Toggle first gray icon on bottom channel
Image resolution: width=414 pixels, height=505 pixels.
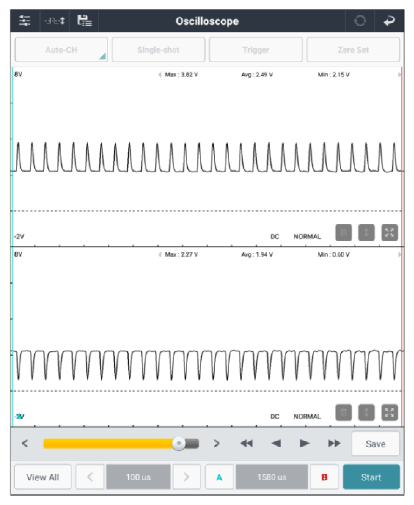coord(343,412)
